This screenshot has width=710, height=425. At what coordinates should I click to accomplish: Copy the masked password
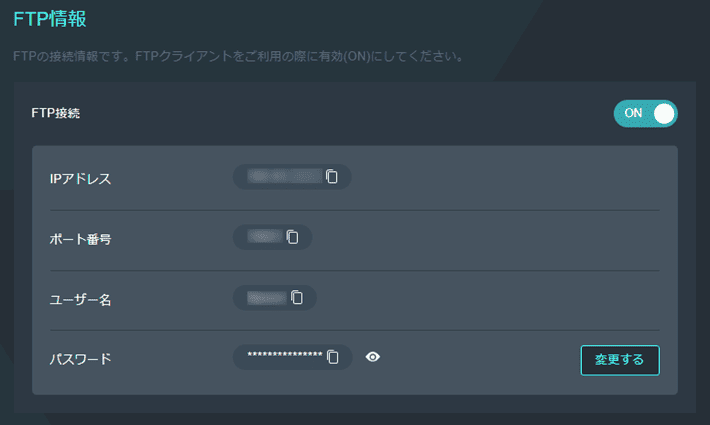[333, 357]
